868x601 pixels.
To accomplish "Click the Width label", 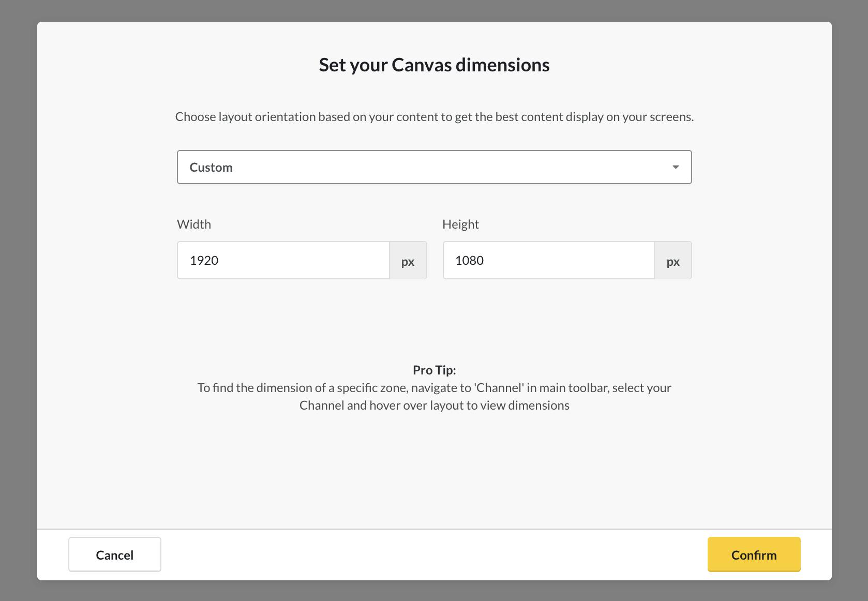I will 194,224.
